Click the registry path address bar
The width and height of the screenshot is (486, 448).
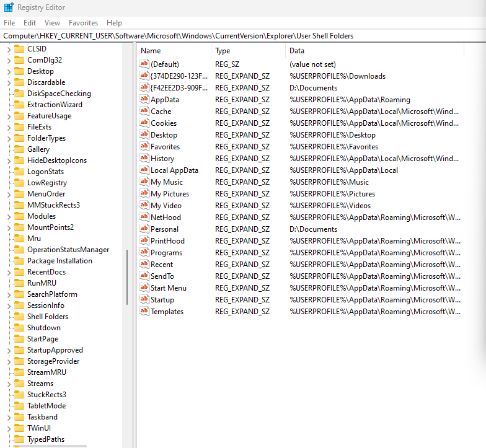(243, 36)
